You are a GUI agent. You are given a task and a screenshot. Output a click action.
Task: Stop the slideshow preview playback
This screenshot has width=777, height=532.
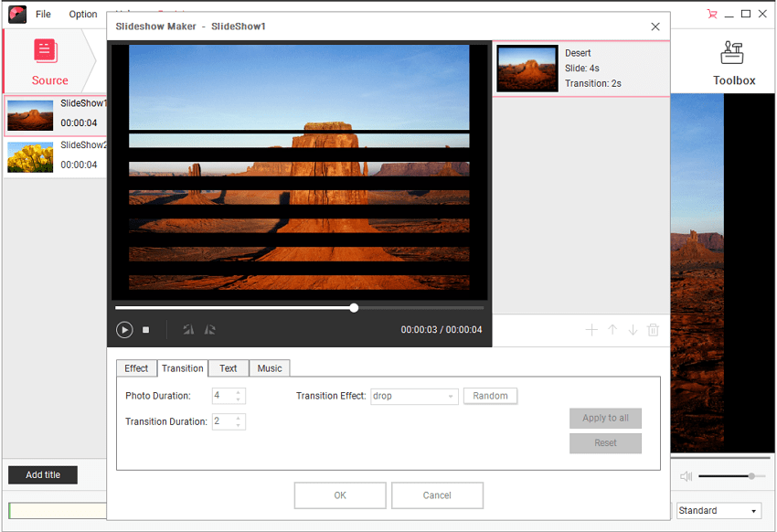tap(145, 330)
